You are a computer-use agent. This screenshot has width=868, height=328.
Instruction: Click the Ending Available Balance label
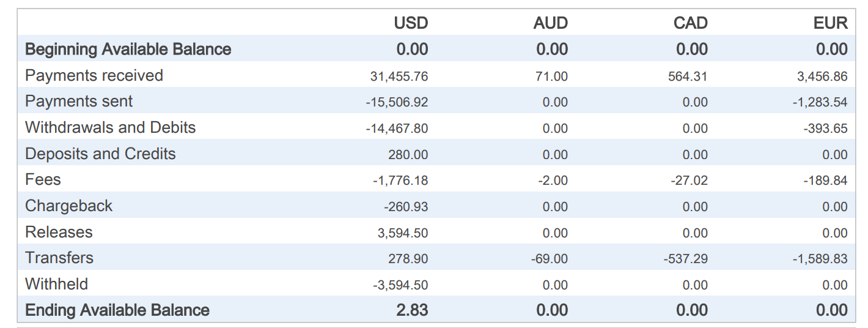click(x=117, y=310)
